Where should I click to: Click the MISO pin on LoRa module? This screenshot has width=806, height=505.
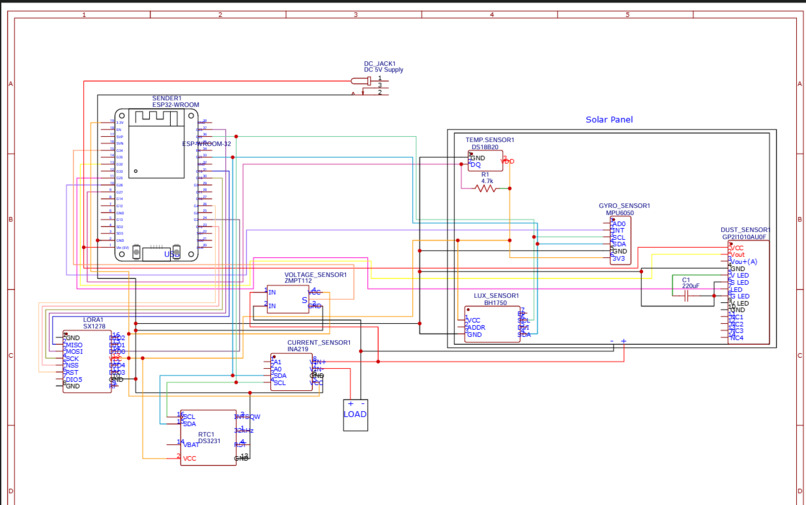(x=74, y=345)
